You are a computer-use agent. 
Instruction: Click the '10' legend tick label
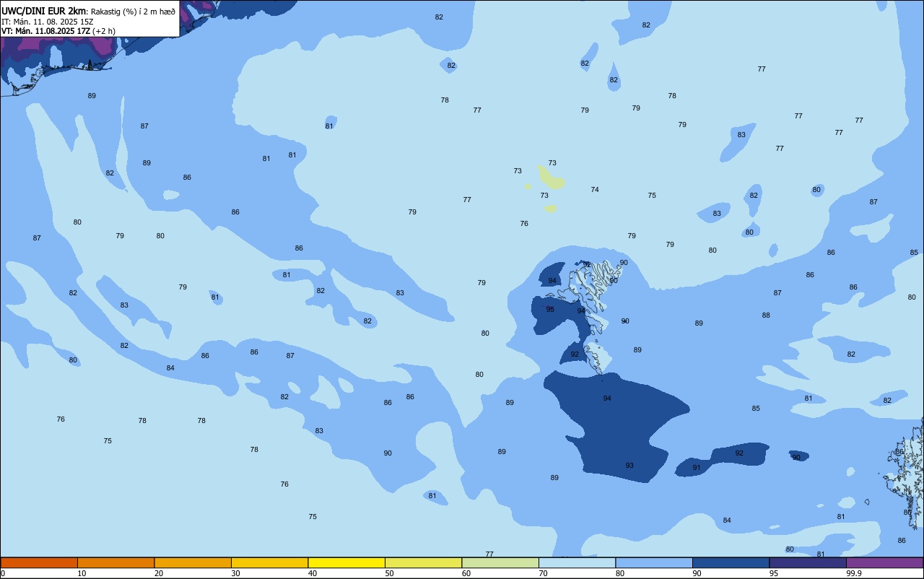click(82, 573)
